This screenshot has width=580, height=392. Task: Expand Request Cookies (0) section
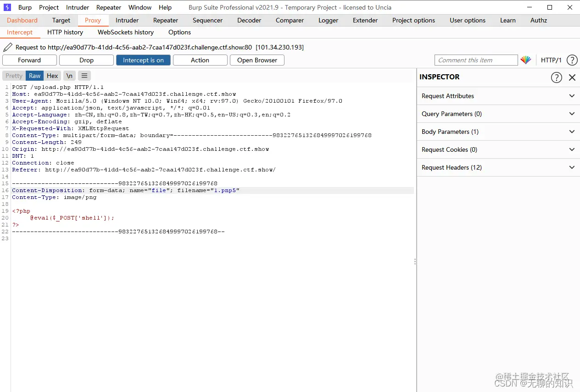[x=498, y=149]
